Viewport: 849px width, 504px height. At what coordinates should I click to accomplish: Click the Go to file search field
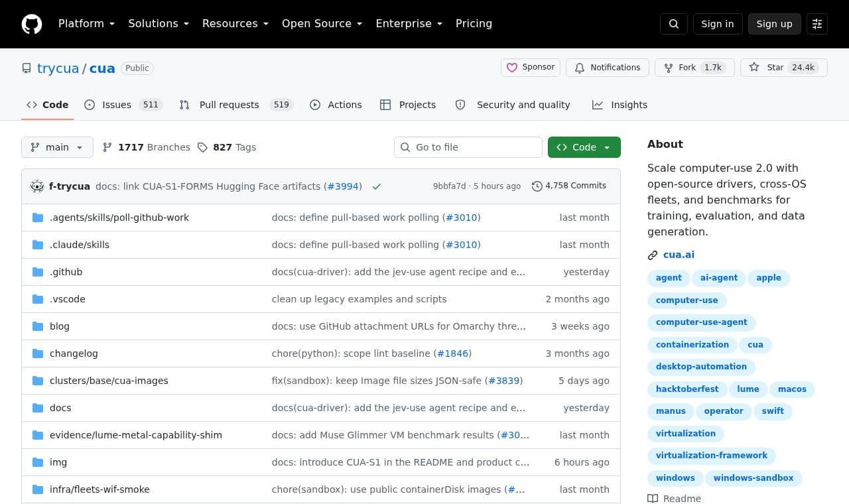coord(468,147)
